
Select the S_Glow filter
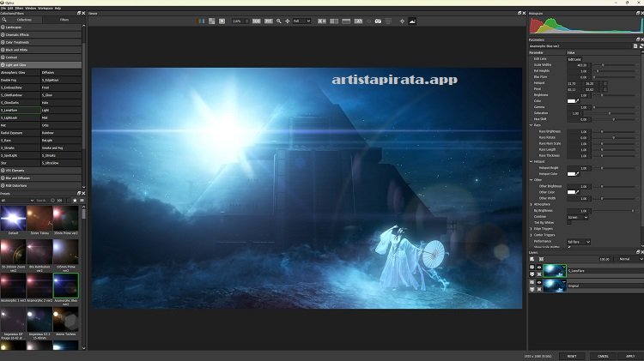[x=61, y=95]
